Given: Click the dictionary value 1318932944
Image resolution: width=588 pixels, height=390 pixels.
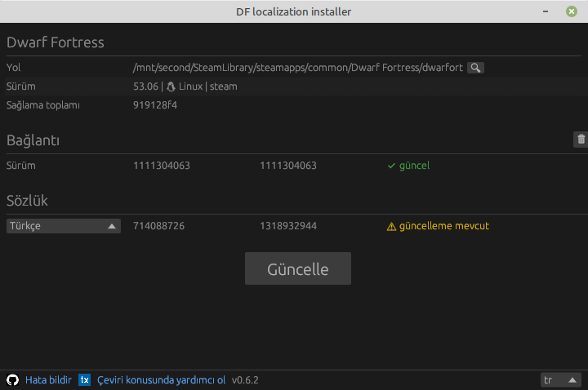Looking at the screenshot, I should coord(288,226).
